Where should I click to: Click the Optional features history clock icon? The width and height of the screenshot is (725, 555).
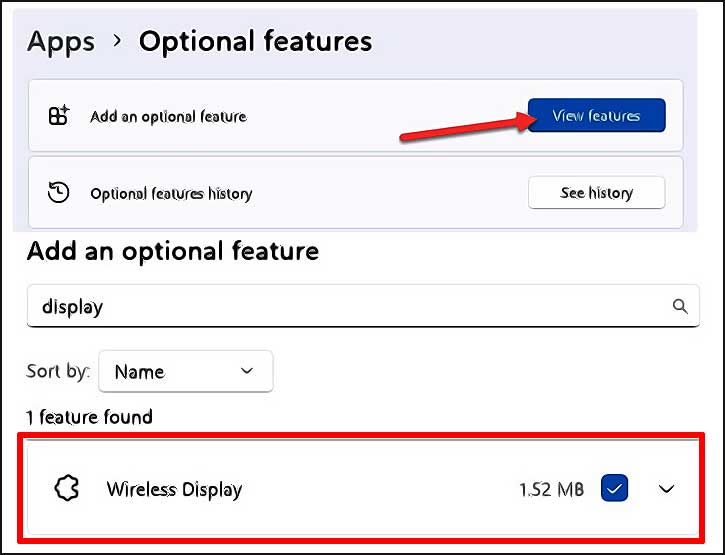pos(59,192)
